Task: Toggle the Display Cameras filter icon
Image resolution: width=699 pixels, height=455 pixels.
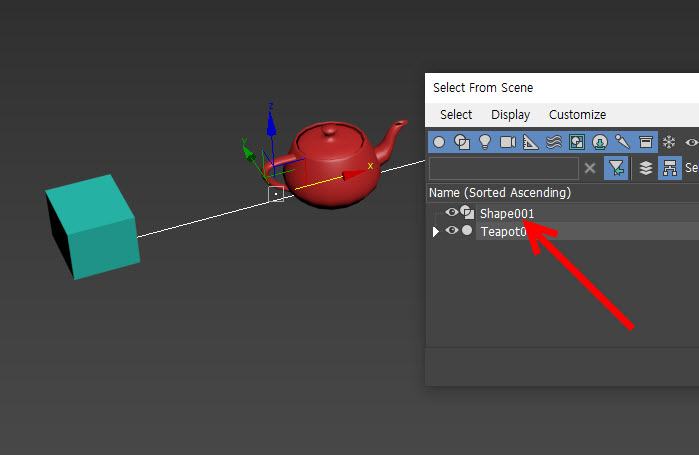Action: click(x=508, y=142)
